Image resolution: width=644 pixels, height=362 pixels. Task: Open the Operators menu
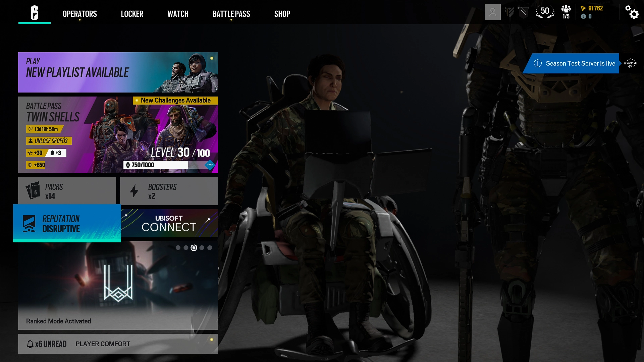coord(79,14)
